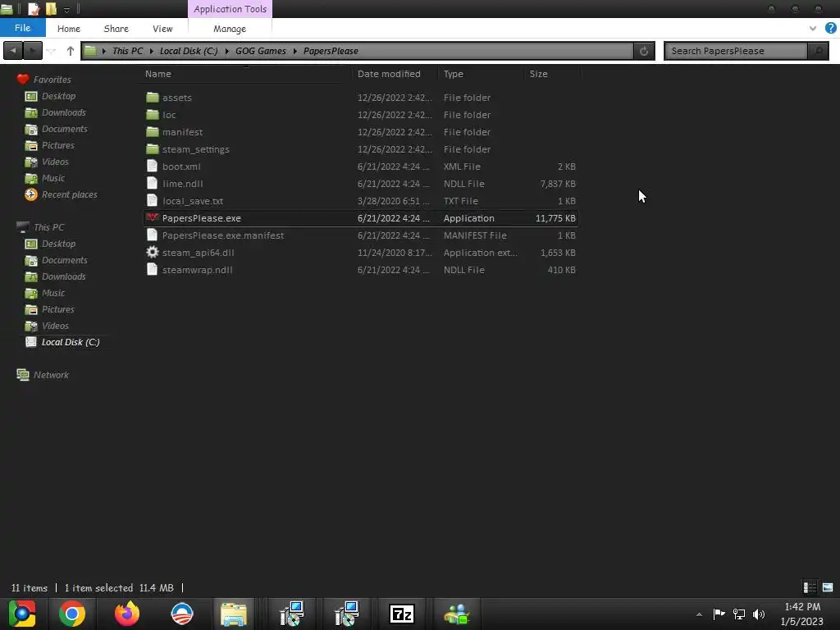
Task: Click the Forward navigation arrow
Action: point(33,51)
